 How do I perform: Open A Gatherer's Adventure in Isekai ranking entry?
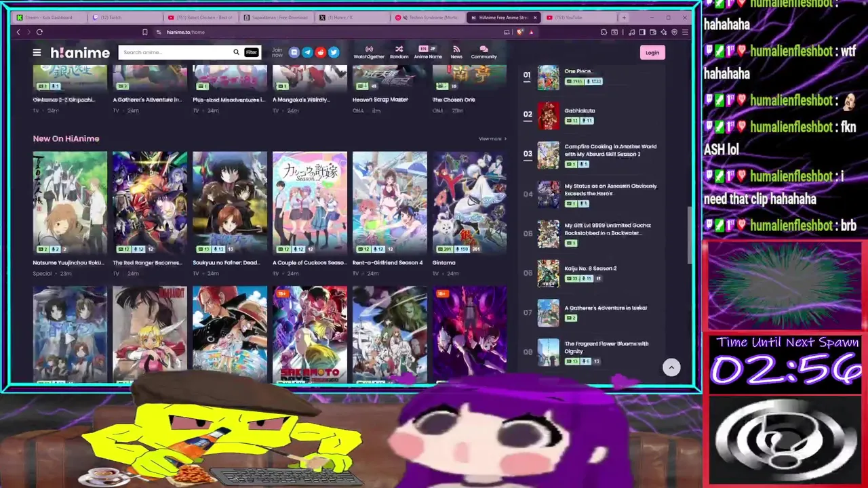point(606,308)
